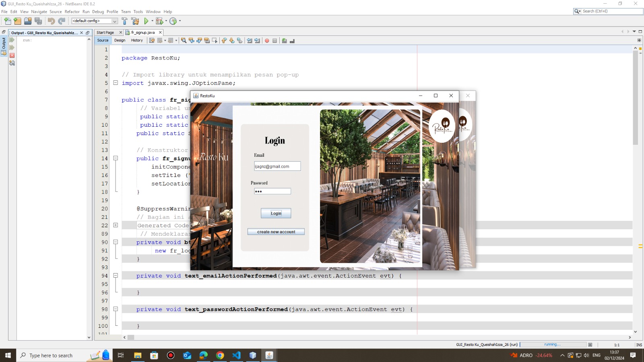The height and width of the screenshot is (362, 644).
Task: Click the Build Project hammer icon
Action: point(124,21)
